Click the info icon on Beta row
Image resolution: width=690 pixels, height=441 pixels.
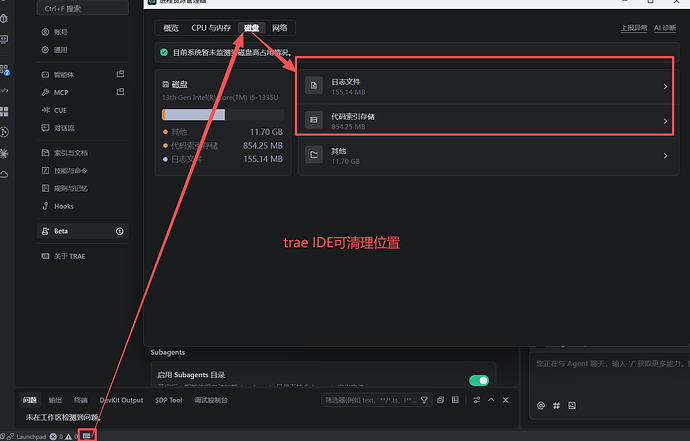click(120, 231)
